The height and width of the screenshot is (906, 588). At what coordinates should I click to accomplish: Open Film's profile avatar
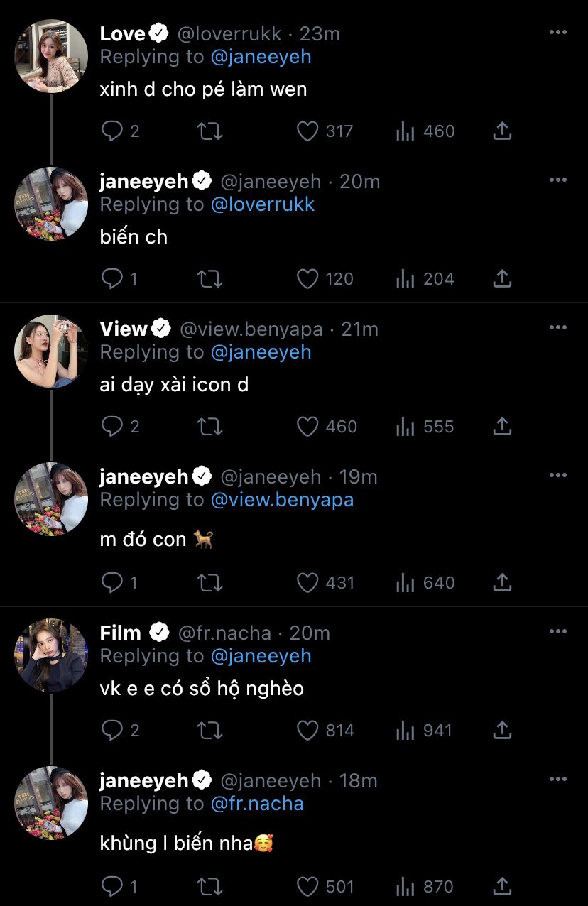click(51, 655)
